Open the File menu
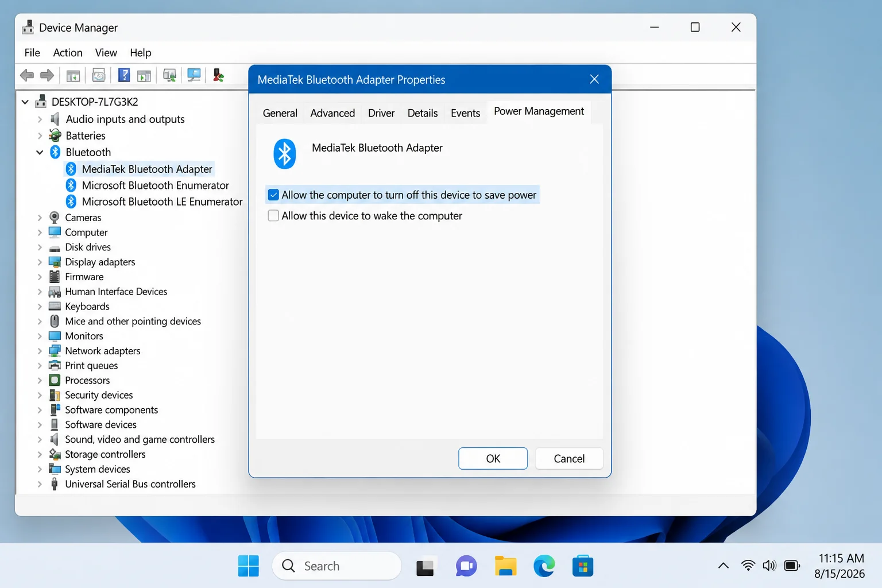 tap(32, 53)
